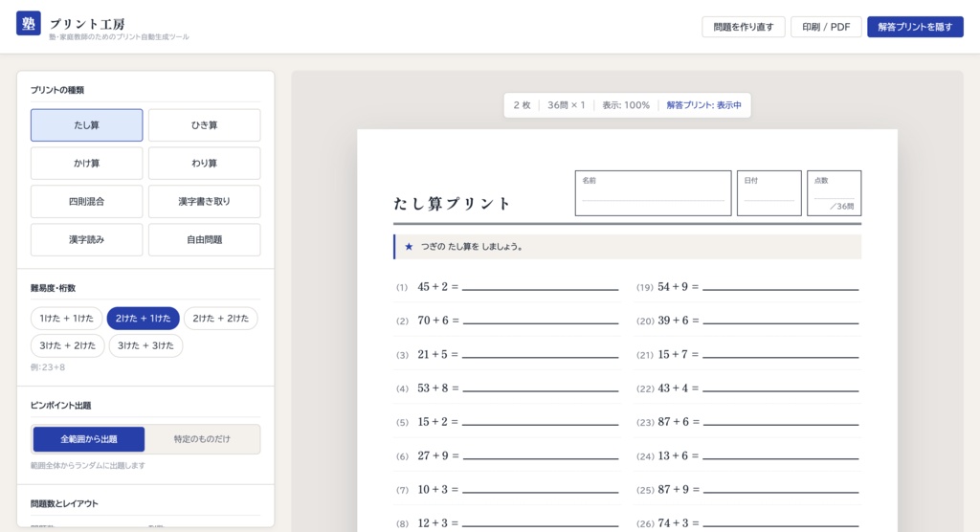Click problem (4) 53 + 8 =
This screenshot has height=532, width=980.
pyautogui.click(x=507, y=388)
